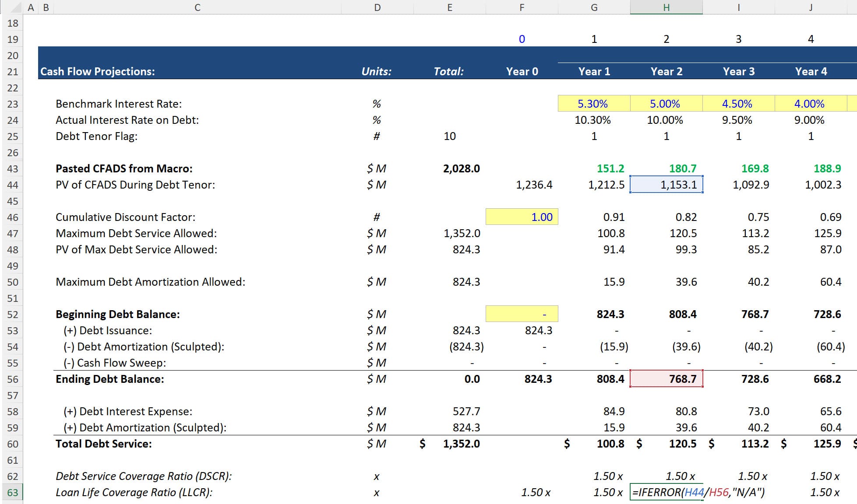Viewport: 857px width, 504px height.
Task: Select column header C
Action: pos(197,7)
